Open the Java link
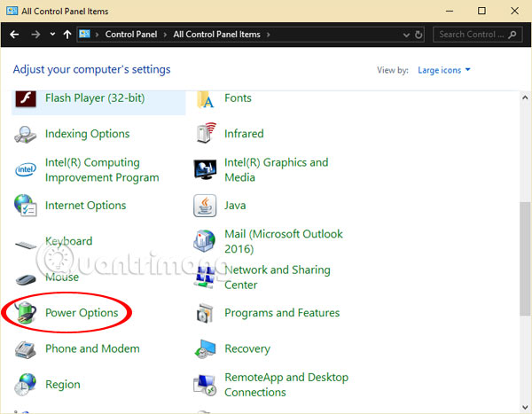The image size is (532, 414). 235,206
